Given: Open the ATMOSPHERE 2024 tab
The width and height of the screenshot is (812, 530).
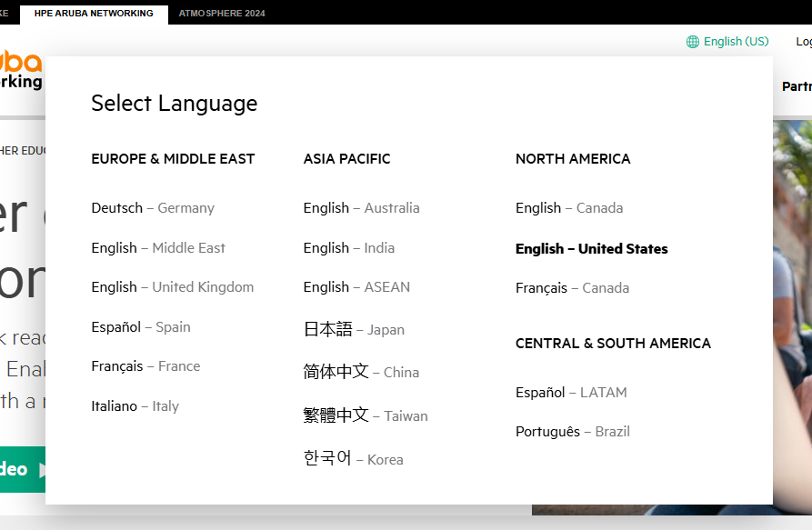Looking at the screenshot, I should [x=222, y=13].
